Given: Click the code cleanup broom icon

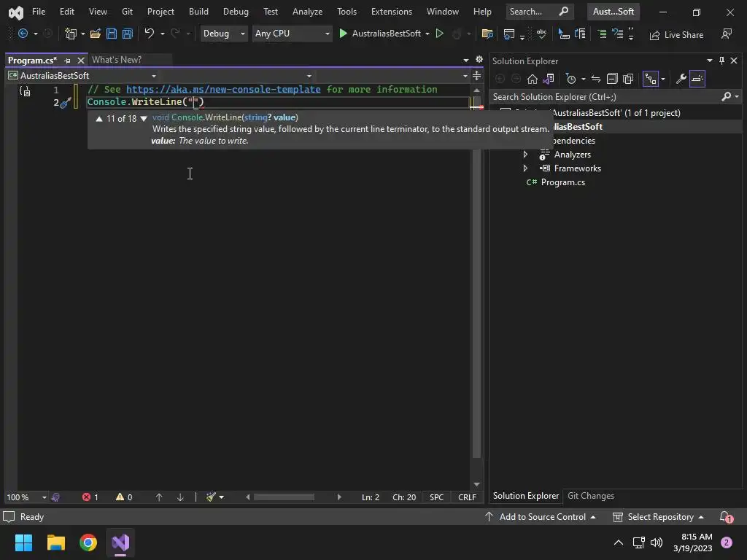Looking at the screenshot, I should (211, 497).
